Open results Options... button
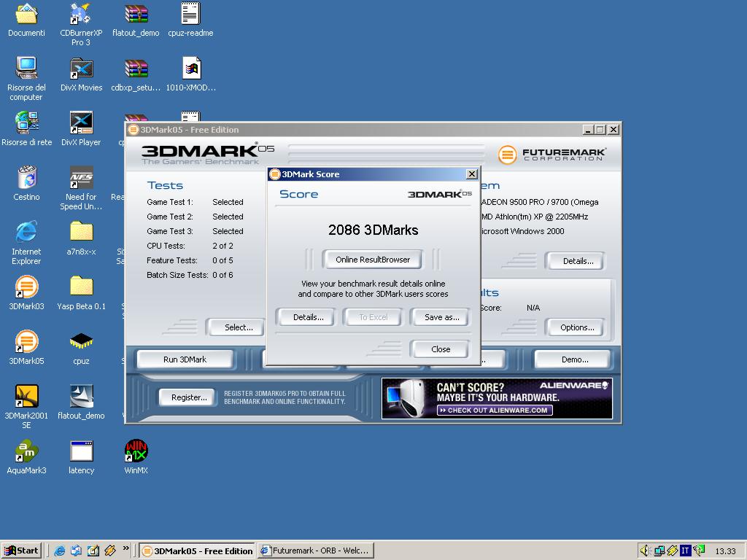Screen dimensions: 747x560 (x=577, y=327)
